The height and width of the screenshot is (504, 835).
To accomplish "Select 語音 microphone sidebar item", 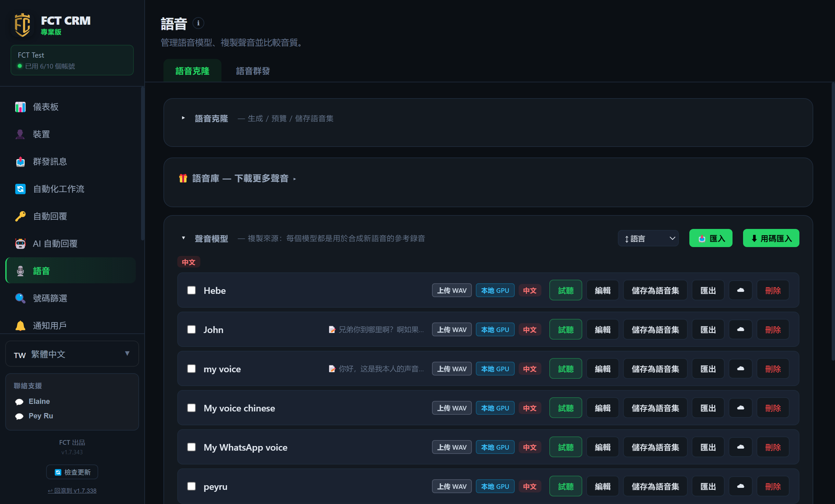I will pyautogui.click(x=71, y=271).
